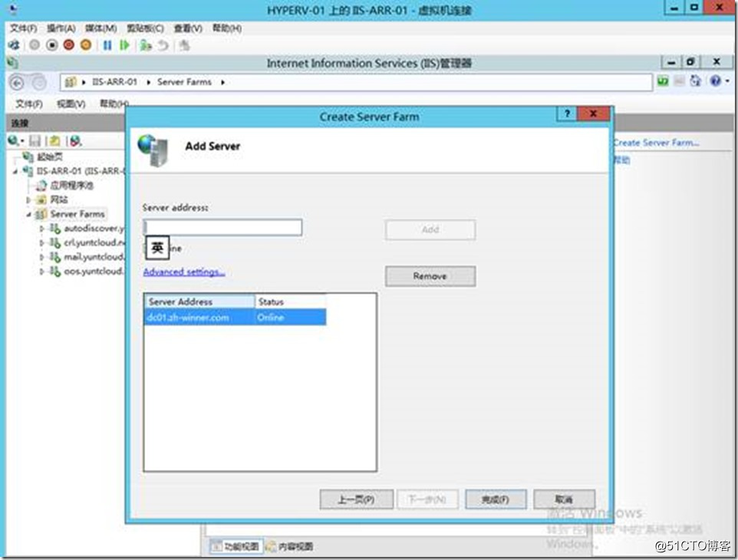Click the Server address input field
The width and height of the screenshot is (738, 560).
coord(222,228)
